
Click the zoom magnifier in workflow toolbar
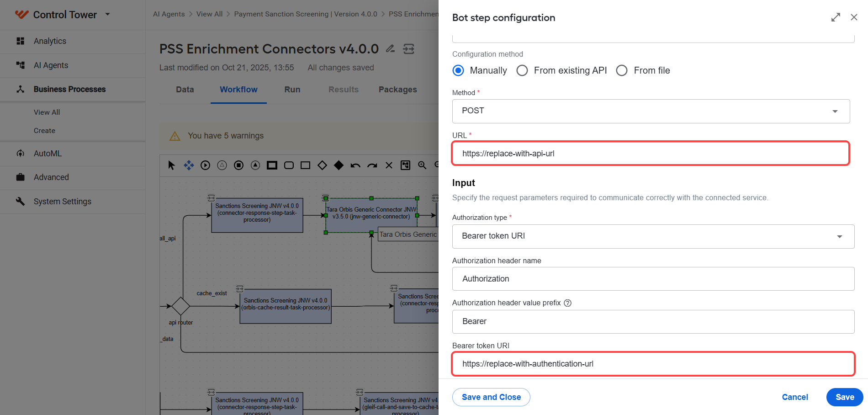[x=422, y=165]
